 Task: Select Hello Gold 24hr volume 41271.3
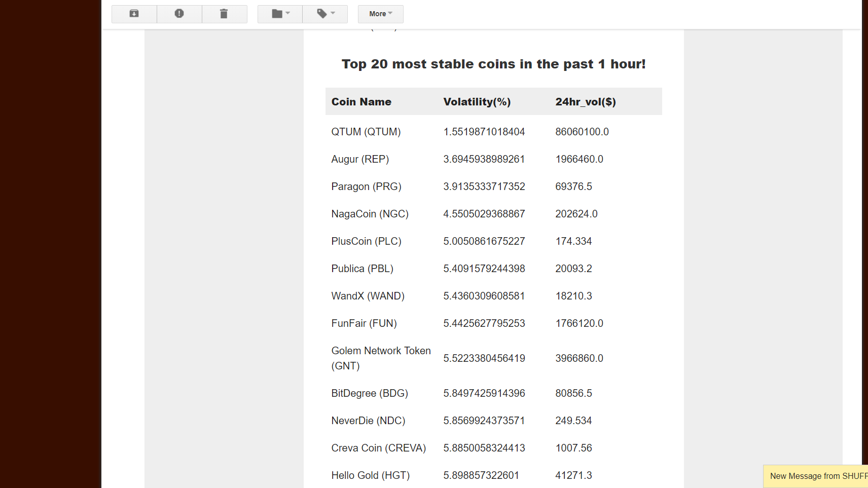[574, 475]
